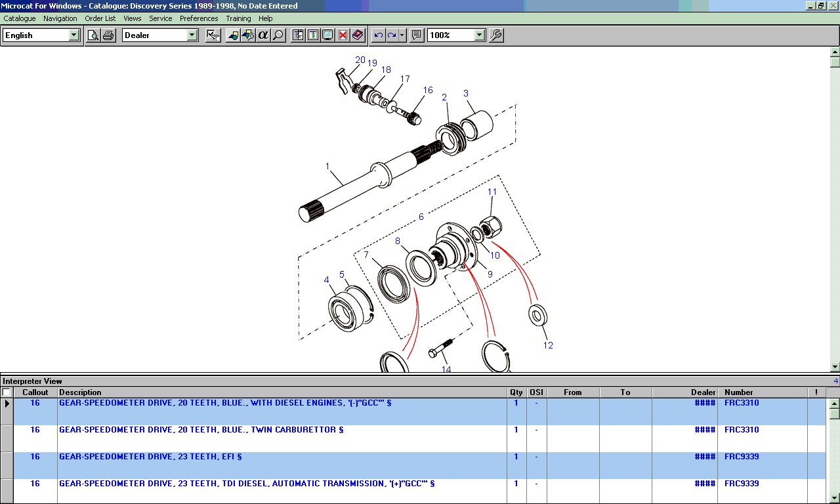Viewport: 840px width, 504px height.
Task: Select part number FRC9339 for EFI gear
Action: [742, 457]
